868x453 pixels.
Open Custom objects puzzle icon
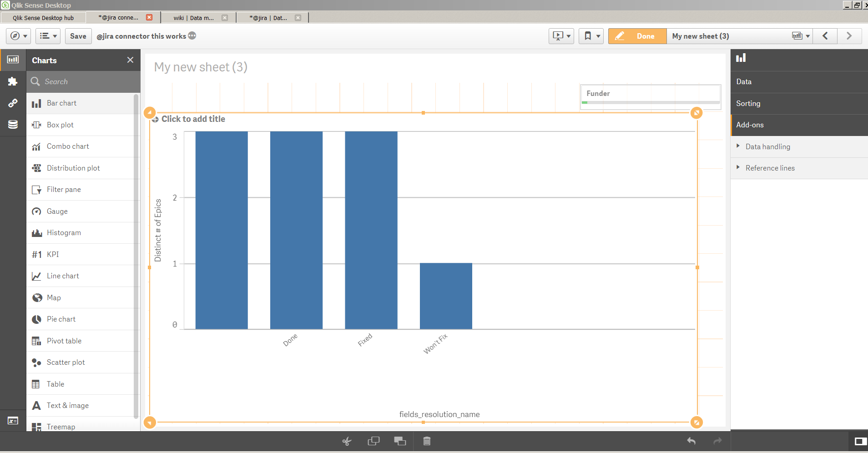[13, 81]
